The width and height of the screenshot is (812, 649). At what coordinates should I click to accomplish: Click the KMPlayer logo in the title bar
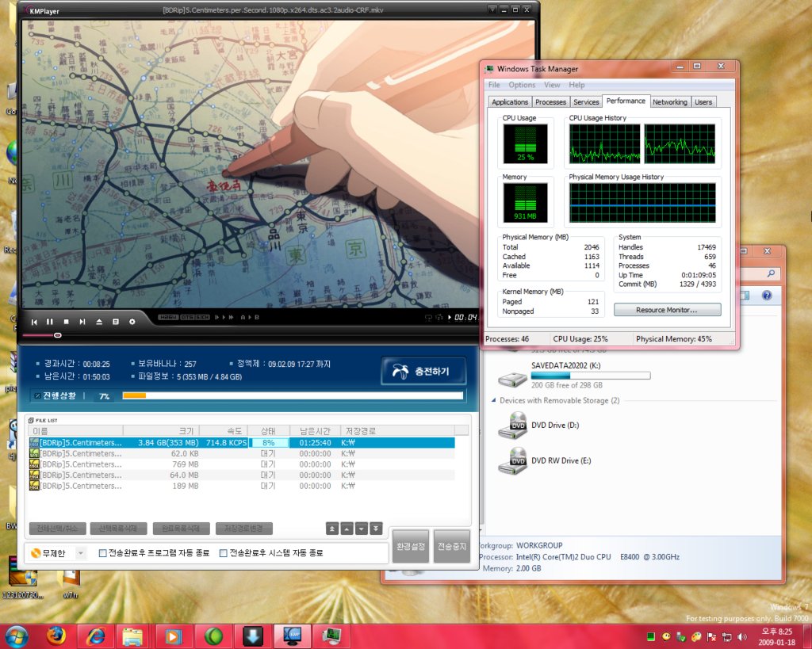click(40, 11)
